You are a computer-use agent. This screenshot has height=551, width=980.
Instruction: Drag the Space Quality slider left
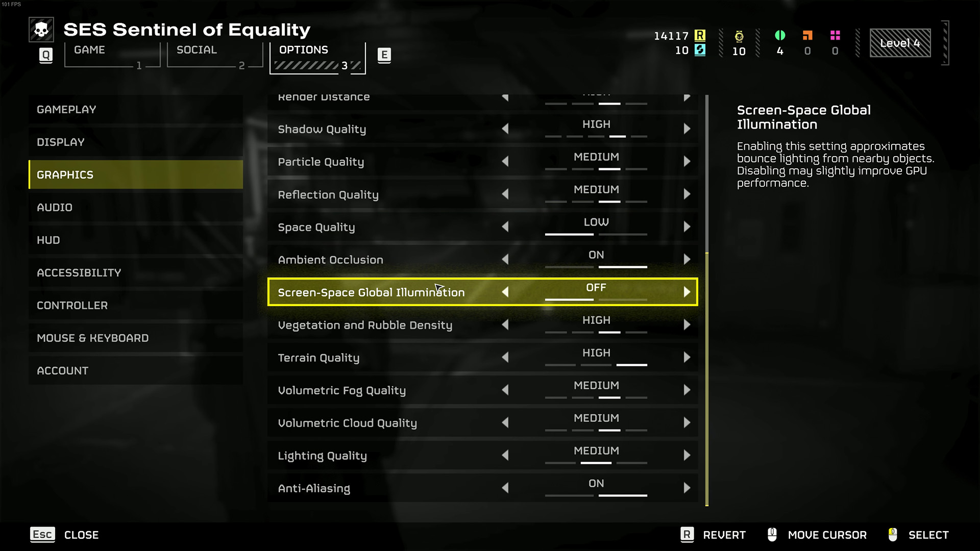point(505,227)
